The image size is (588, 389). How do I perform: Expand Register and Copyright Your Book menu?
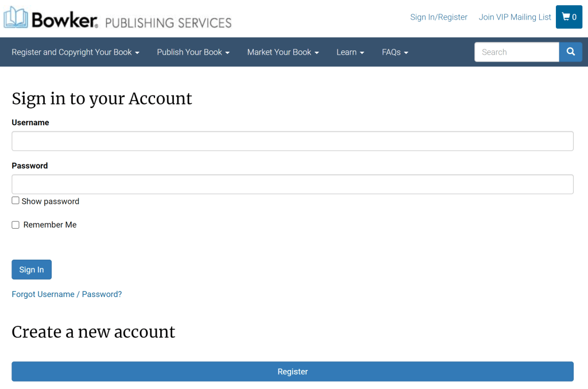[75, 52]
